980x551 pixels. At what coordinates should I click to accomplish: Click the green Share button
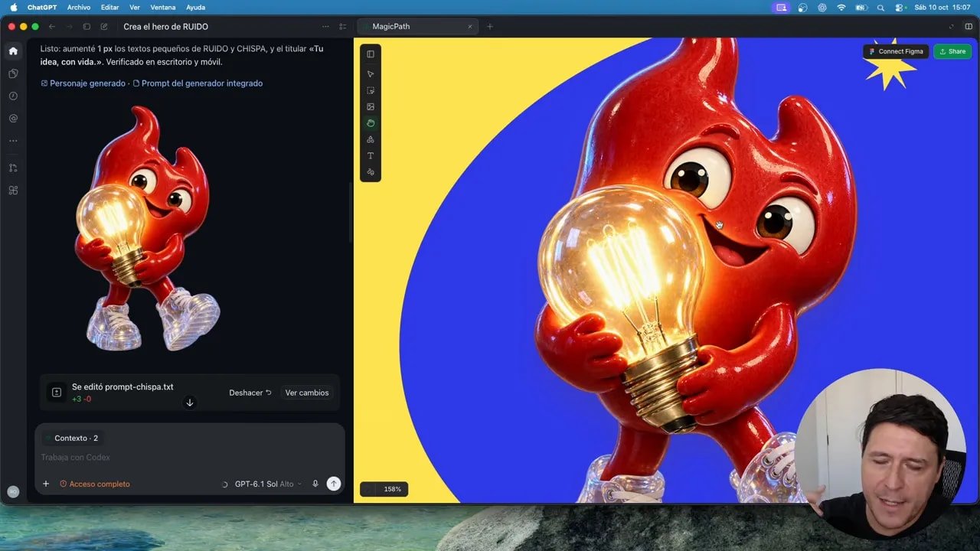(952, 51)
